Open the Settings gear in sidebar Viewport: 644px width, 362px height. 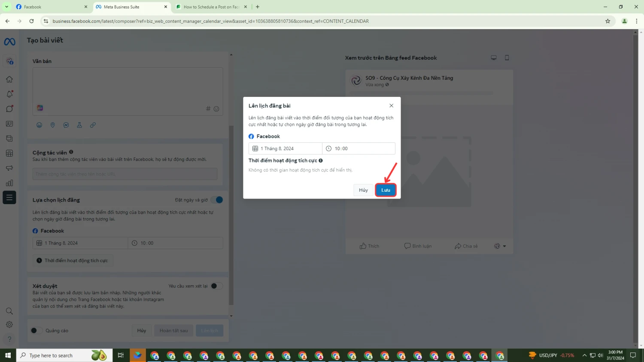tap(9, 325)
